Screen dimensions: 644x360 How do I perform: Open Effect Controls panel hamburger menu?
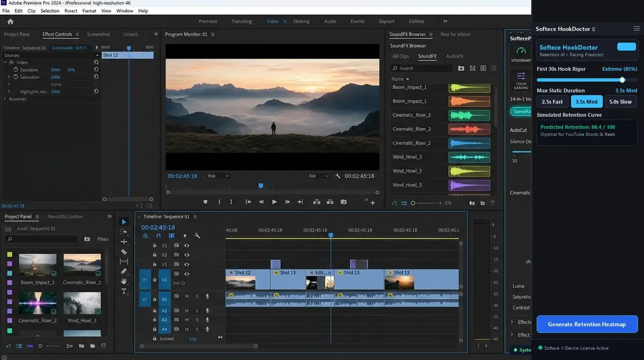(77, 34)
